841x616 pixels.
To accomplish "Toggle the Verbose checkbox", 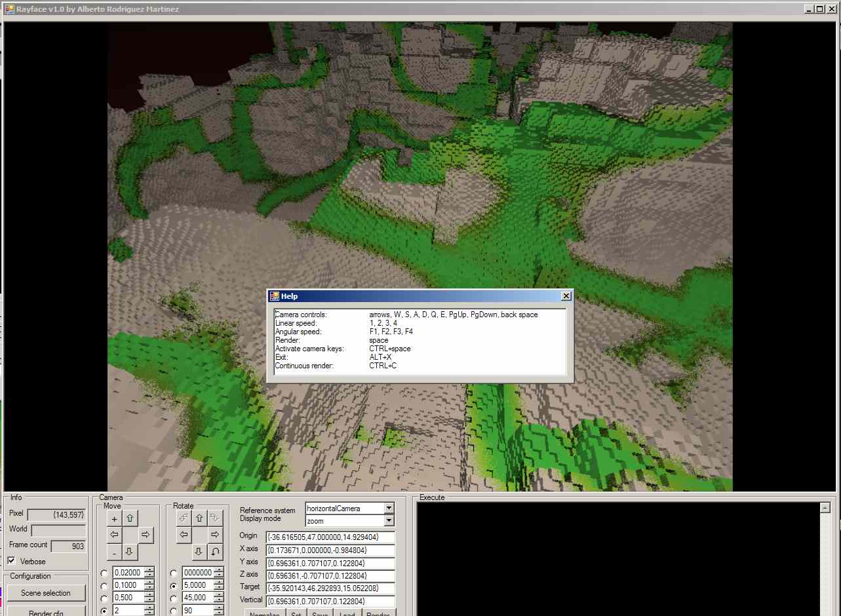I will pos(12,562).
